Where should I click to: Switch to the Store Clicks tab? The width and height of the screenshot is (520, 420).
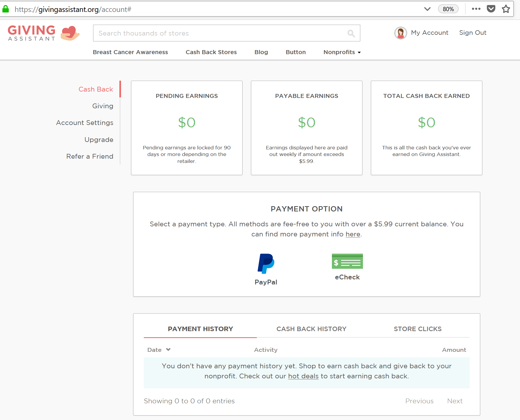417,329
